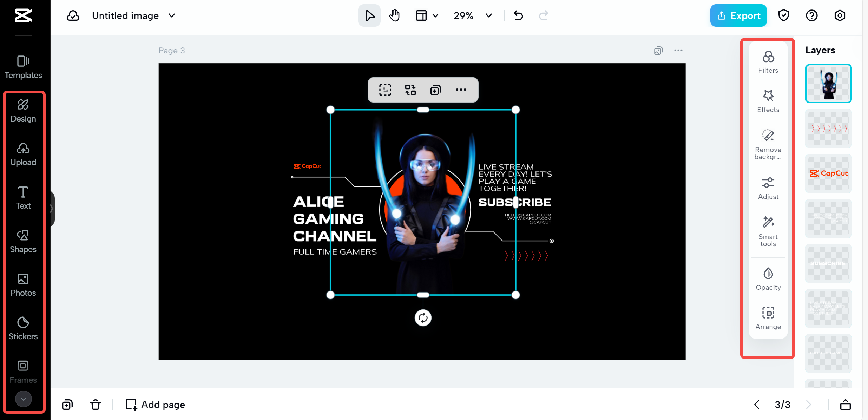Click Add page button at bottom
The image size is (868, 420).
coord(155,405)
